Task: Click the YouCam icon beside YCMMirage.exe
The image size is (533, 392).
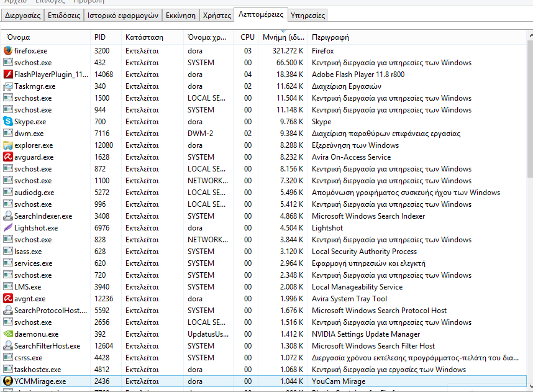Action: [8, 381]
